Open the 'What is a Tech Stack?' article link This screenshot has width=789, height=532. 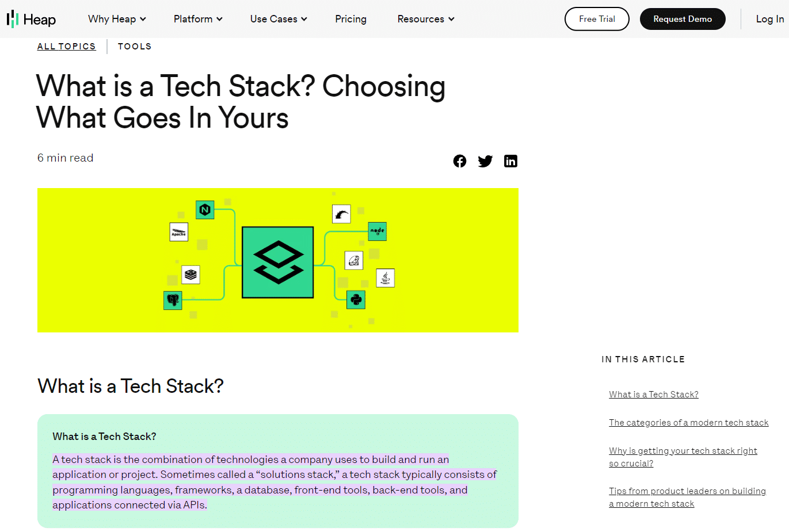coord(653,394)
